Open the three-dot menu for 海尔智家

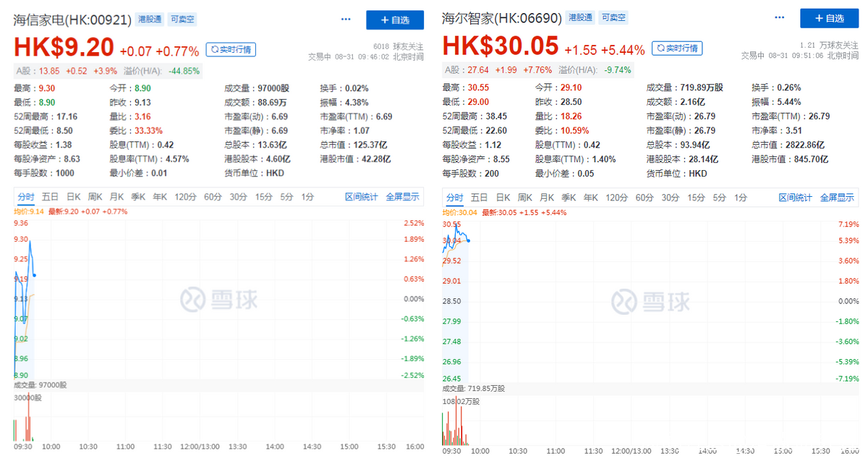(x=780, y=18)
